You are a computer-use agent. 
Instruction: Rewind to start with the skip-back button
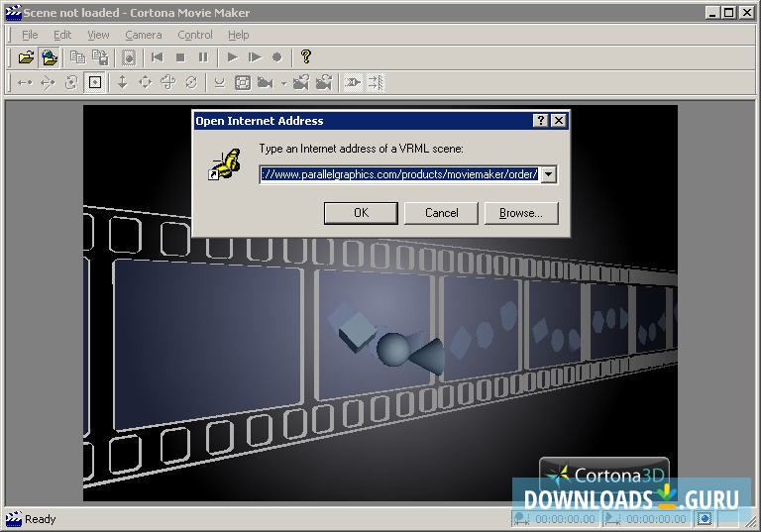coord(158,57)
